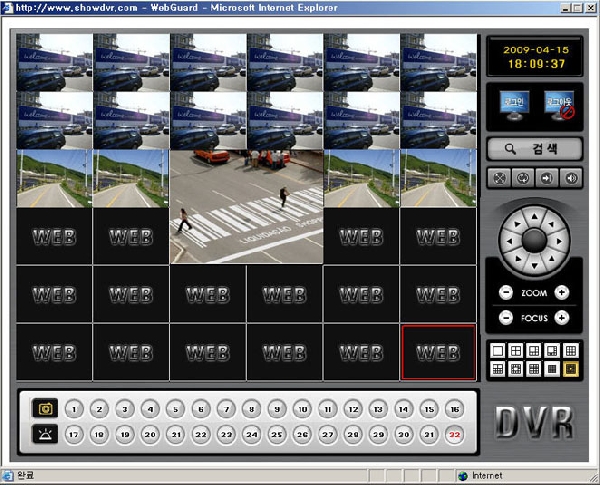Toggle the speaker audio icon
The image size is (600, 485).
572,180
